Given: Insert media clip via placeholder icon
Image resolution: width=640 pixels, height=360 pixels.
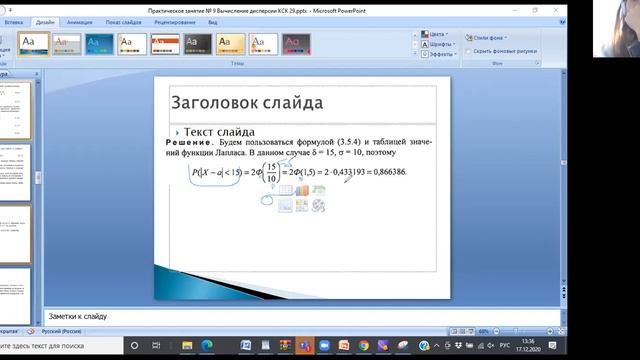Looking at the screenshot, I should point(318,206).
